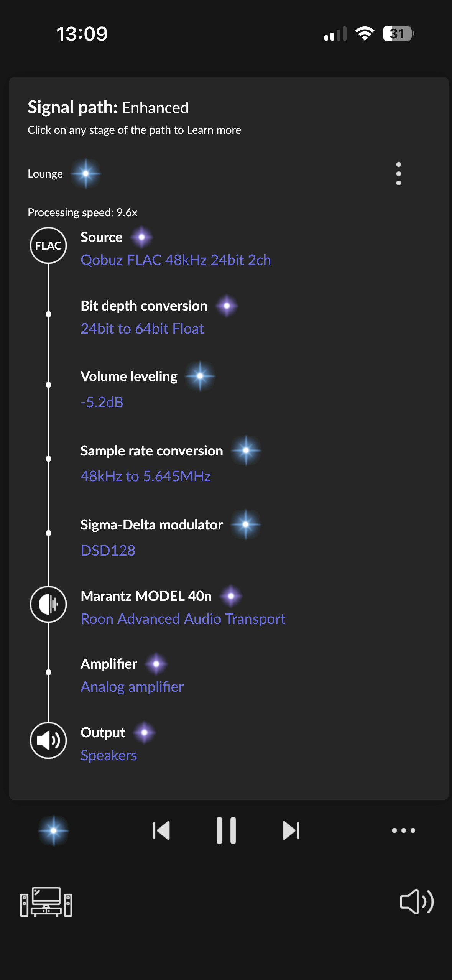Select the Marantz Roon Advanced Audio Transport icon

click(x=48, y=604)
